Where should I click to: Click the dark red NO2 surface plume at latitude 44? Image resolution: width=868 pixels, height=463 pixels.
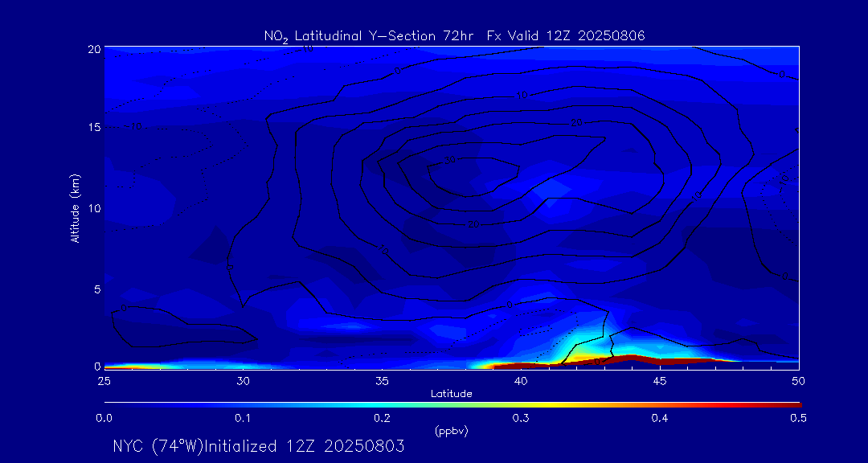click(633, 359)
